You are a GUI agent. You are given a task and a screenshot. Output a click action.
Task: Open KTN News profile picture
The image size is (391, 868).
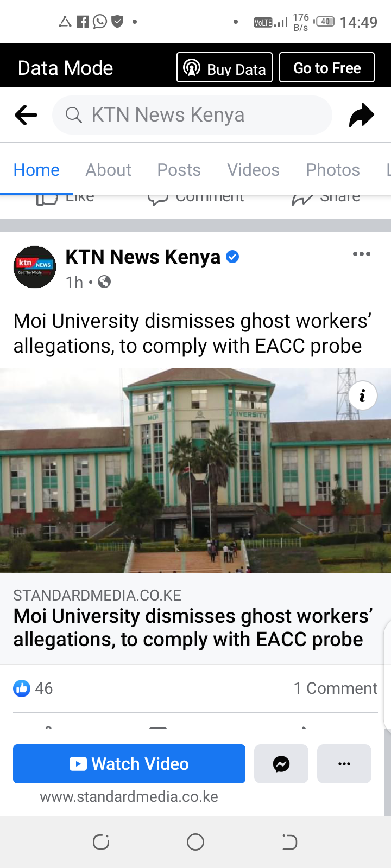[35, 267]
